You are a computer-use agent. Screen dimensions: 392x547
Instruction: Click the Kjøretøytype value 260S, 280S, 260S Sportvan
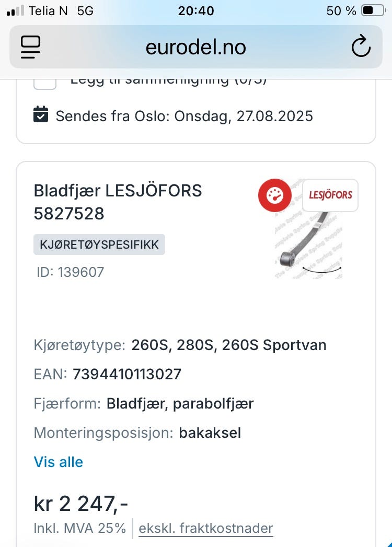229,345
